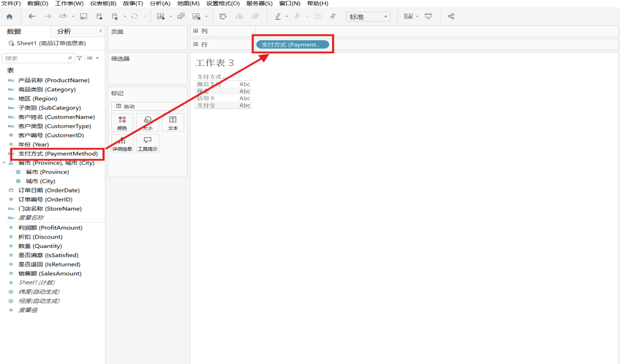Click the add new data source icon
This screenshot has width=620, height=364.
[x=99, y=16]
